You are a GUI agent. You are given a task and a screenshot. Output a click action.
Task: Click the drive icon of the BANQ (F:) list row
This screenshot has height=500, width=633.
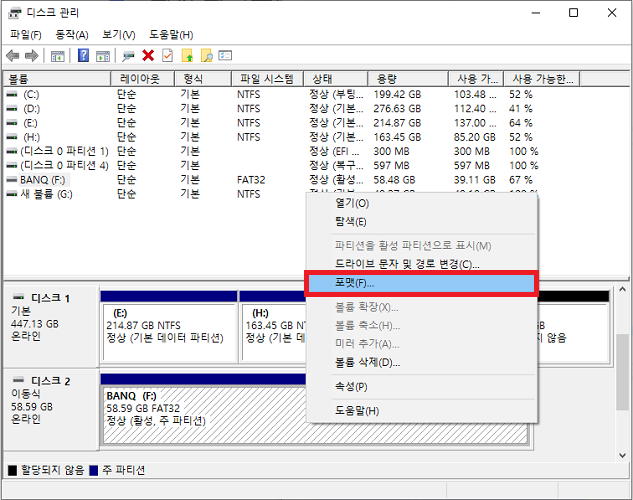pos(12,180)
